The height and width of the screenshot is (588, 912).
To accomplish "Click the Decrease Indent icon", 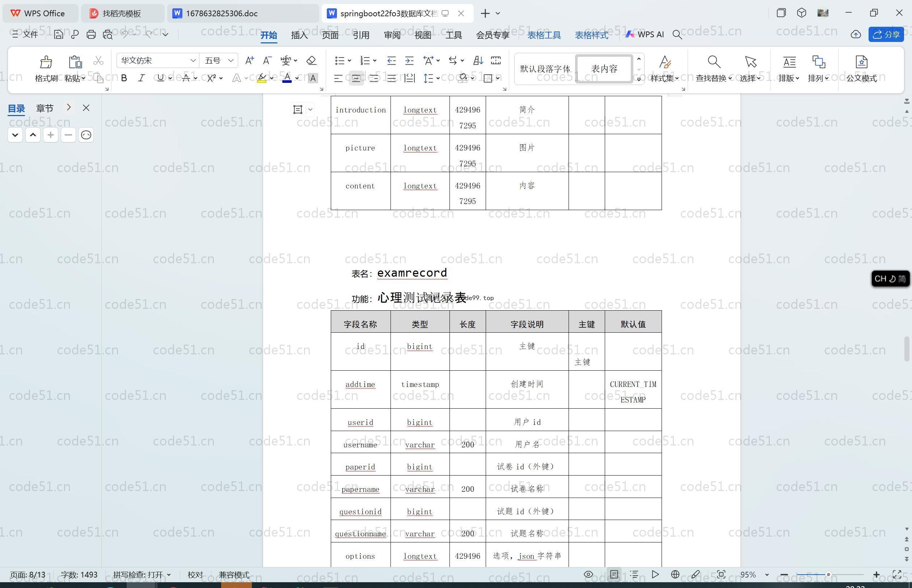I will pyautogui.click(x=391, y=60).
